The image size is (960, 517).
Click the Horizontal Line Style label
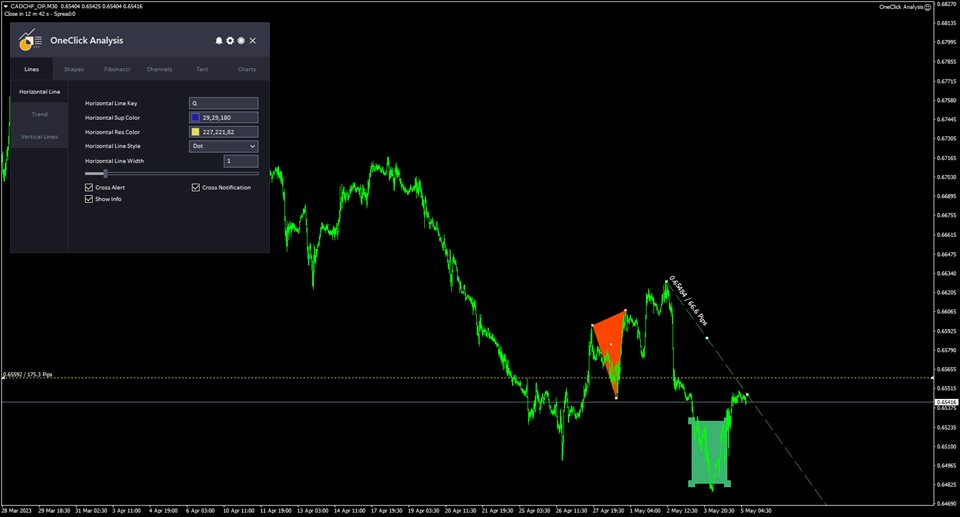[113, 146]
